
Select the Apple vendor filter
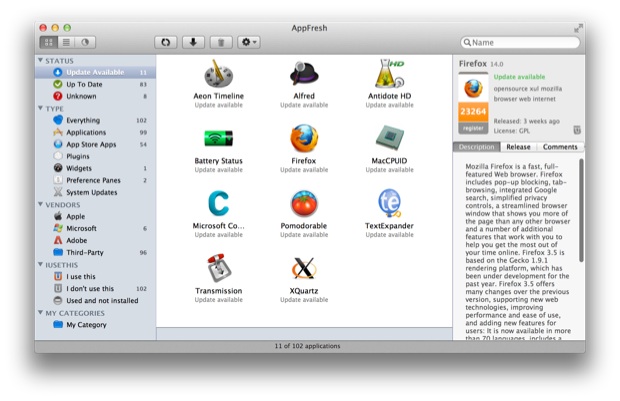95,216
